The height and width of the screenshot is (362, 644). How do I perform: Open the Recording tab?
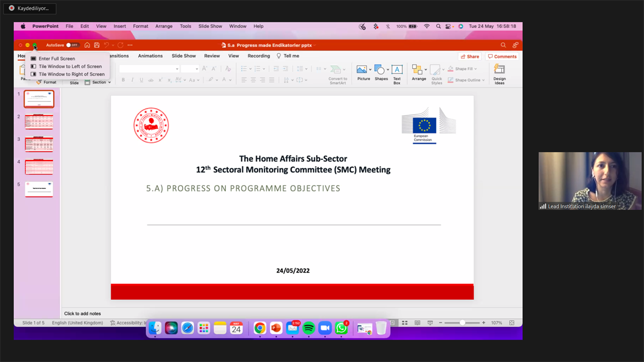(x=259, y=56)
